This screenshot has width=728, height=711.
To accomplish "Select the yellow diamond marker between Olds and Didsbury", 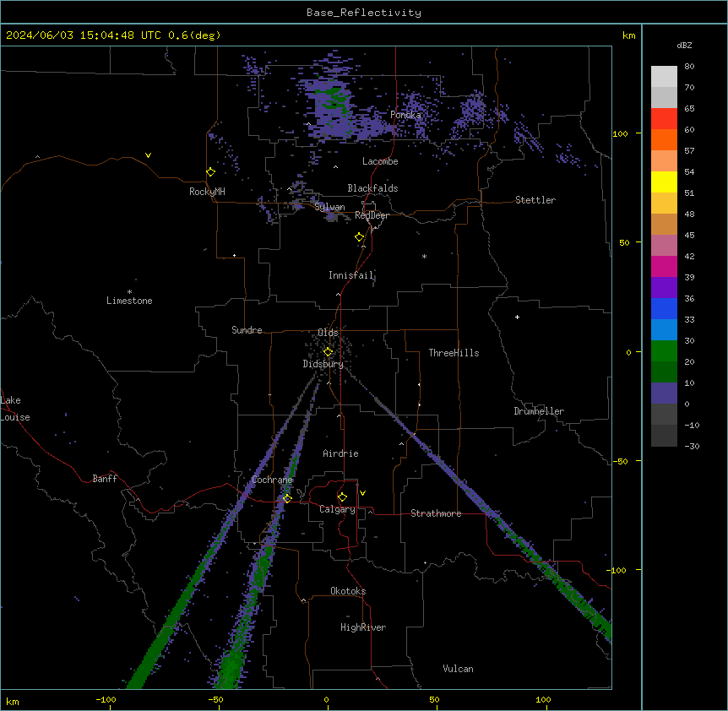I will (x=328, y=352).
